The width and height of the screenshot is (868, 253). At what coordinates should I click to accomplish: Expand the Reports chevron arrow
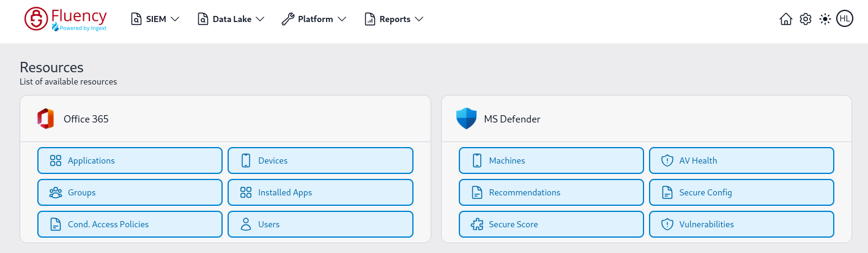[x=419, y=19]
